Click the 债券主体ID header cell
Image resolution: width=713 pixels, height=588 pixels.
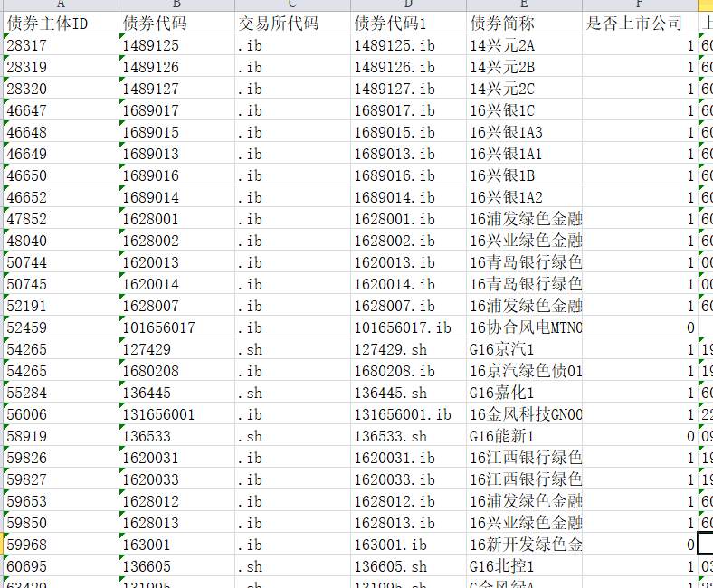pos(60,24)
